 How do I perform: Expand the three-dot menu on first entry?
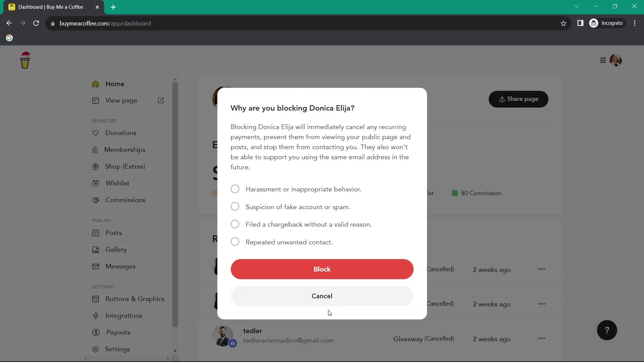point(541,269)
